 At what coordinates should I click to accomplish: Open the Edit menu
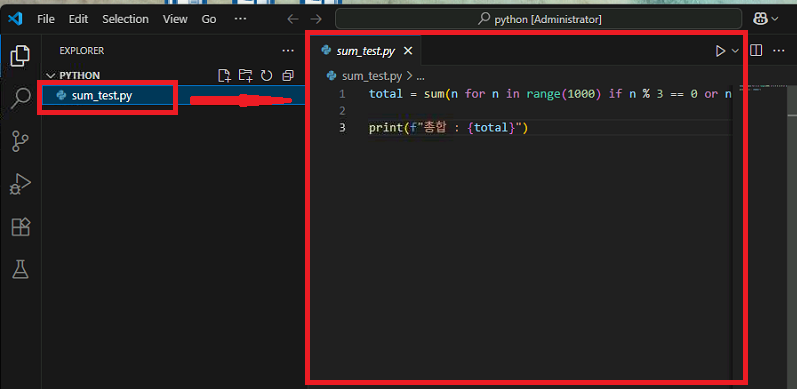pyautogui.click(x=78, y=19)
